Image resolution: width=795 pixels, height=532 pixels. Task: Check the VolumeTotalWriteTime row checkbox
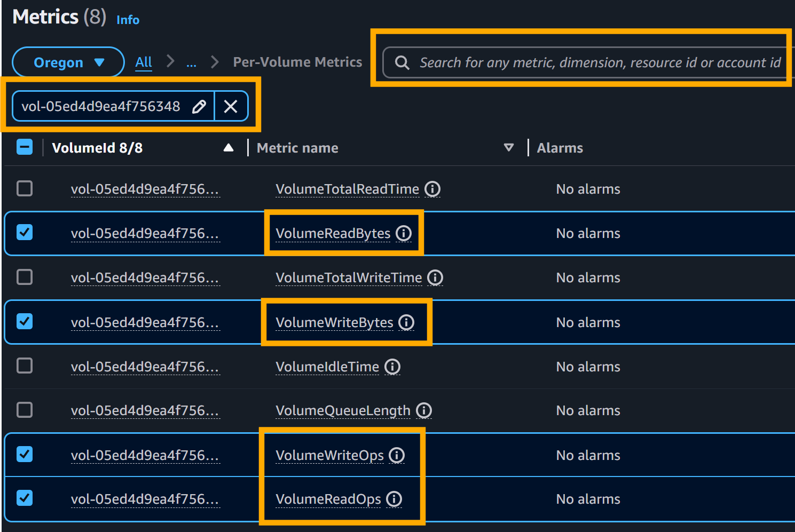pyautogui.click(x=25, y=277)
